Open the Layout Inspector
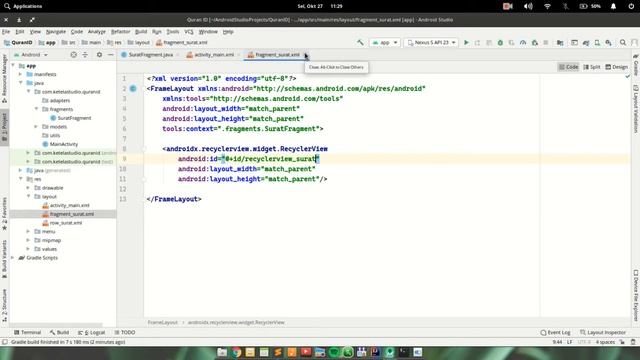The width and height of the screenshot is (640, 360). [x=603, y=332]
